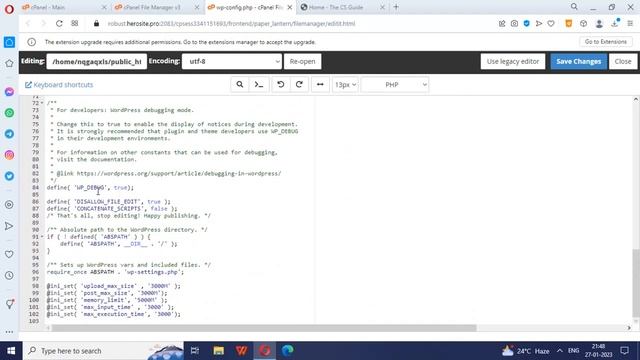Open WhatsApp in Opera sidebar
Image resolution: width=640 pixels, height=360 pixels.
(9, 113)
